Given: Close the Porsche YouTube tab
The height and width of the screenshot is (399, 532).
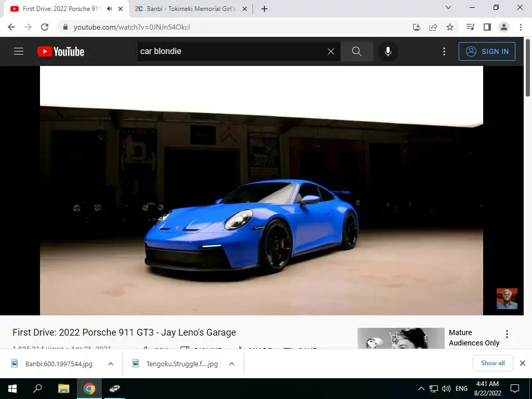Looking at the screenshot, I should [x=121, y=9].
